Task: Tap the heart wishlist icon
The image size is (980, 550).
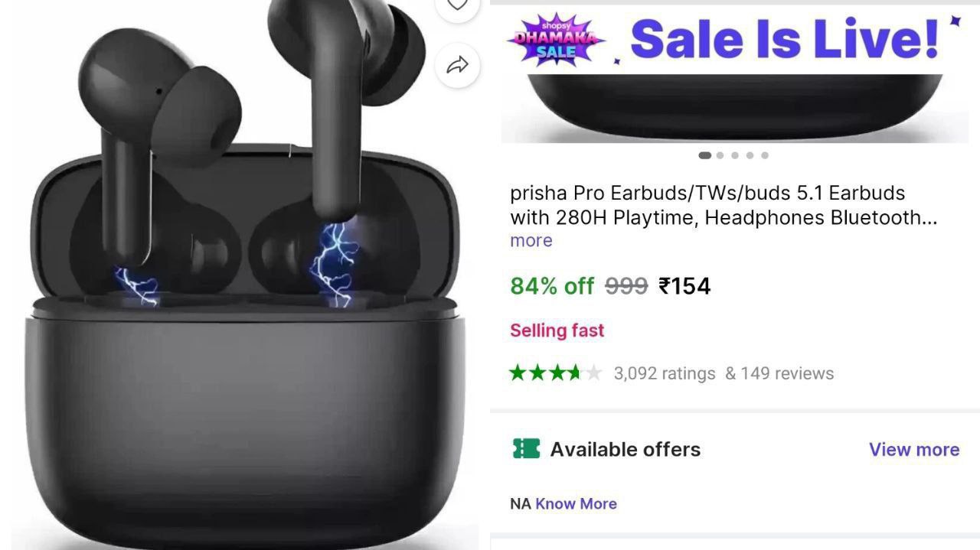Action: click(457, 5)
